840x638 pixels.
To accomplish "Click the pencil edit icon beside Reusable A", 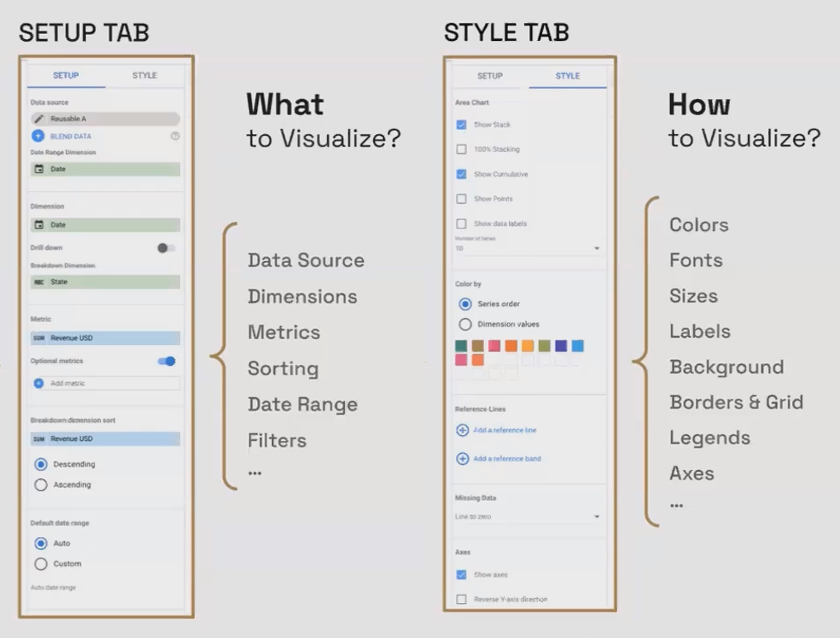I will [39, 119].
